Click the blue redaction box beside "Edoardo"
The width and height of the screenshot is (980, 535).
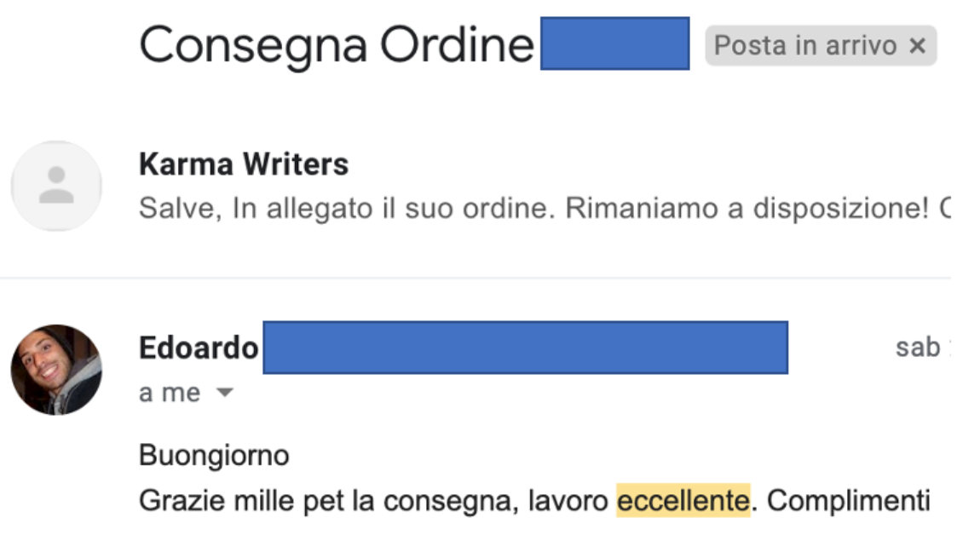pos(525,348)
